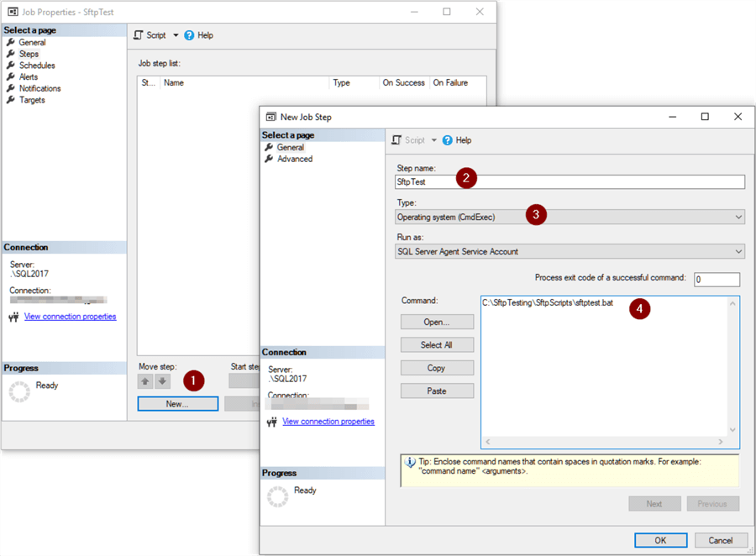Expand Script dropdown arrow in Job Properties
Image resolution: width=756 pixels, height=556 pixels.
tap(176, 35)
